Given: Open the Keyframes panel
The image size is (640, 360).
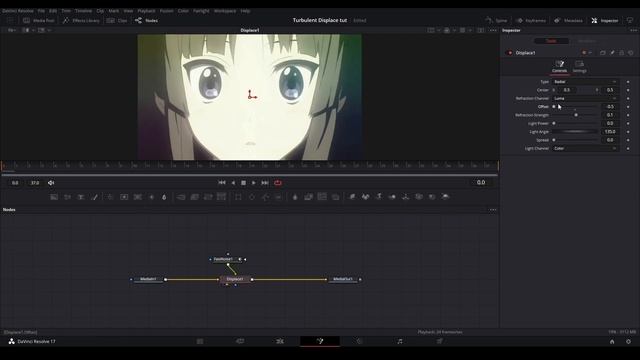Looking at the screenshot, I should pyautogui.click(x=531, y=20).
